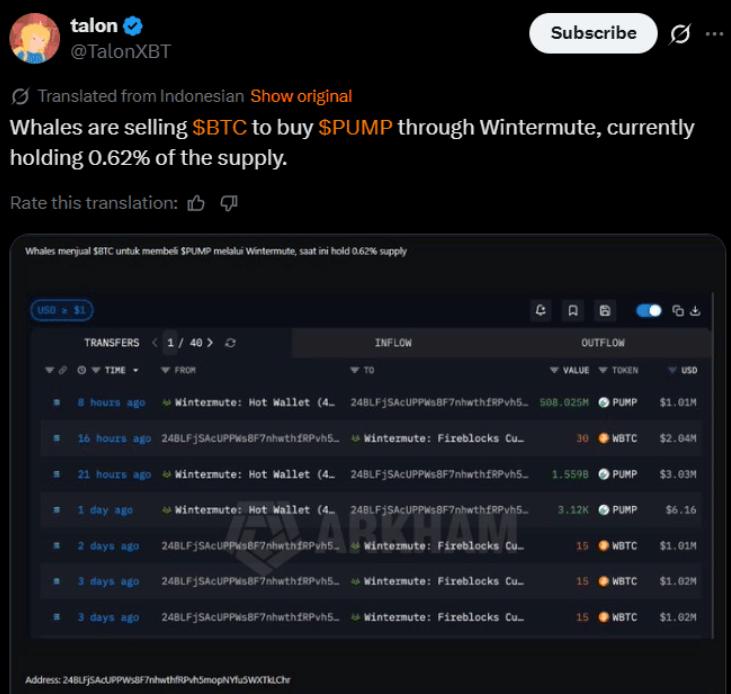Screen dimensions: 731x694
Task: Toggle the blue switch in transfers toolbar
Action: [648, 311]
